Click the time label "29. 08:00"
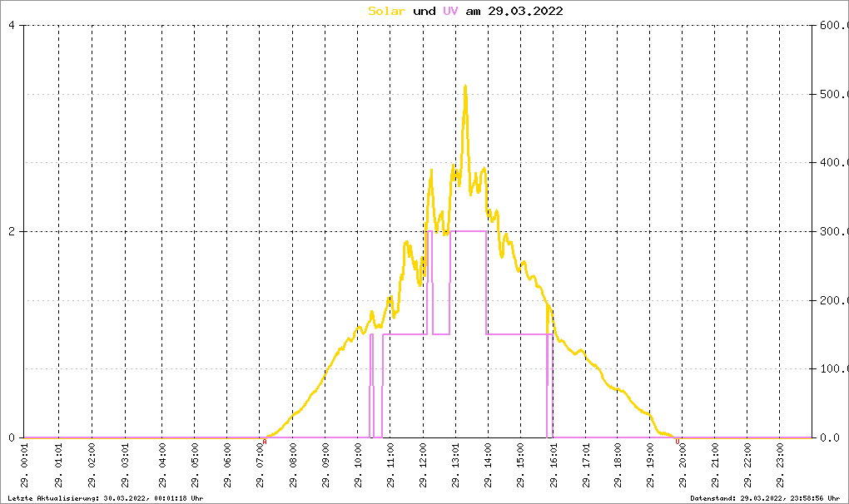 pyautogui.click(x=293, y=466)
